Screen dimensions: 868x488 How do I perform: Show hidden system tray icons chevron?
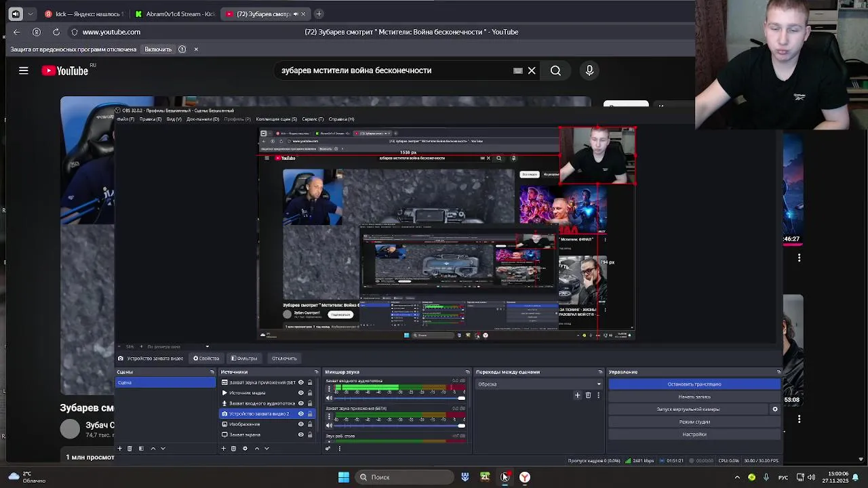click(x=737, y=477)
